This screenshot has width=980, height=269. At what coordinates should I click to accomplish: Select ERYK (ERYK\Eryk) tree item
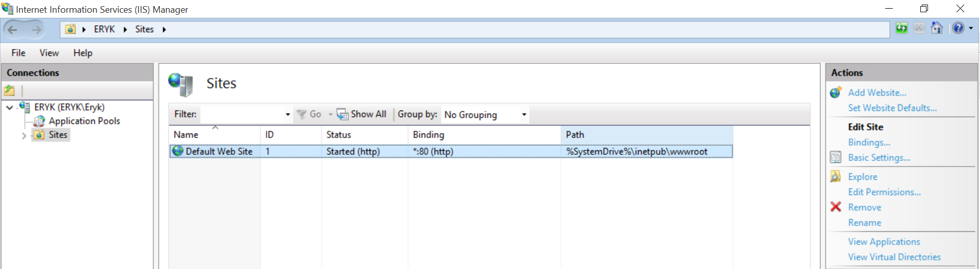click(x=69, y=107)
